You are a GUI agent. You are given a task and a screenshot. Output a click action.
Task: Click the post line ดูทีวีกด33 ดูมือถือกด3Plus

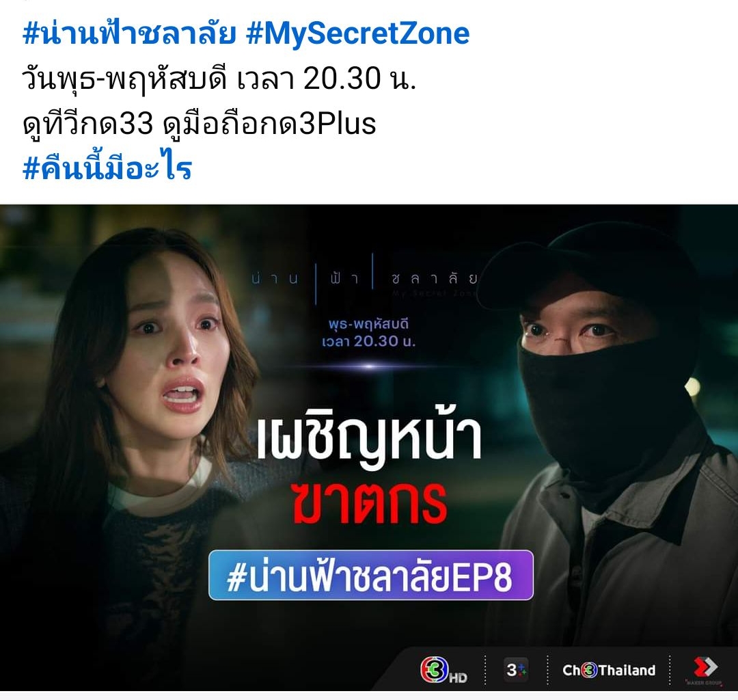pos(199,124)
